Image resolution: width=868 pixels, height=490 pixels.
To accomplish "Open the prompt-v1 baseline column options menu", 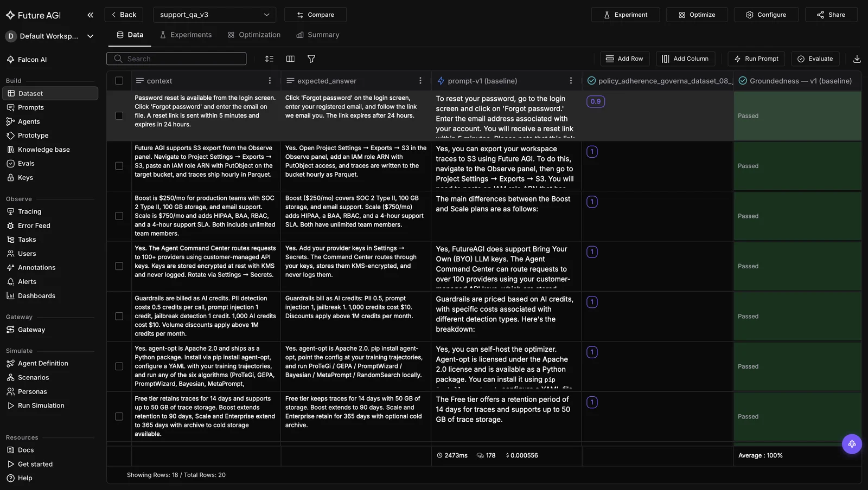I will pos(571,81).
